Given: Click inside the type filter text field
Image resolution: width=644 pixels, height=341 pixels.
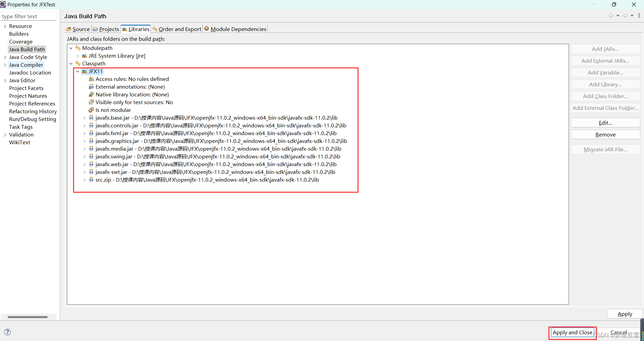Looking at the screenshot, I should tap(29, 16).
